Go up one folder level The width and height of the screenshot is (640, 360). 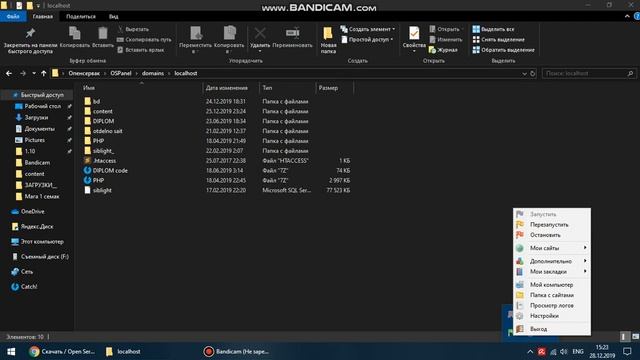pyautogui.click(x=44, y=73)
